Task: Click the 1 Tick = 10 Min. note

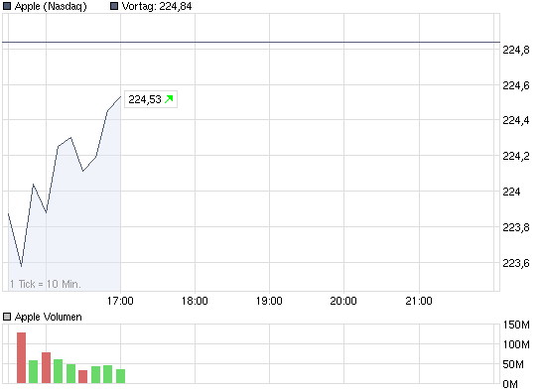Action: tap(46, 284)
